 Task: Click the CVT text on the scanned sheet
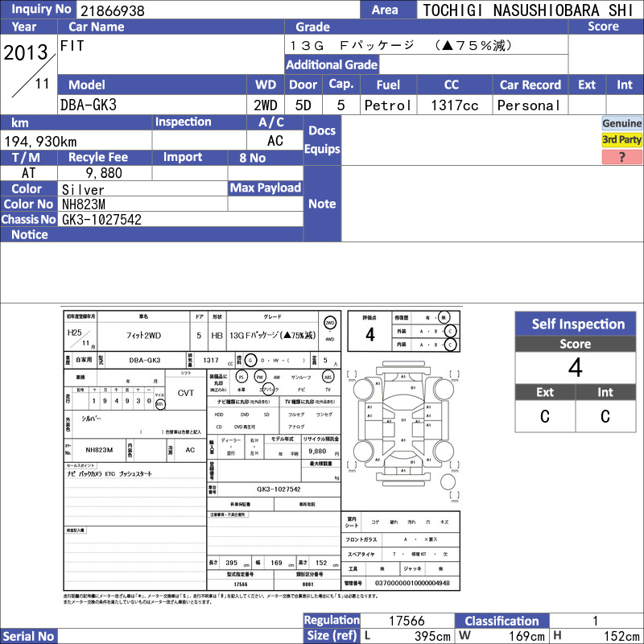(186, 393)
